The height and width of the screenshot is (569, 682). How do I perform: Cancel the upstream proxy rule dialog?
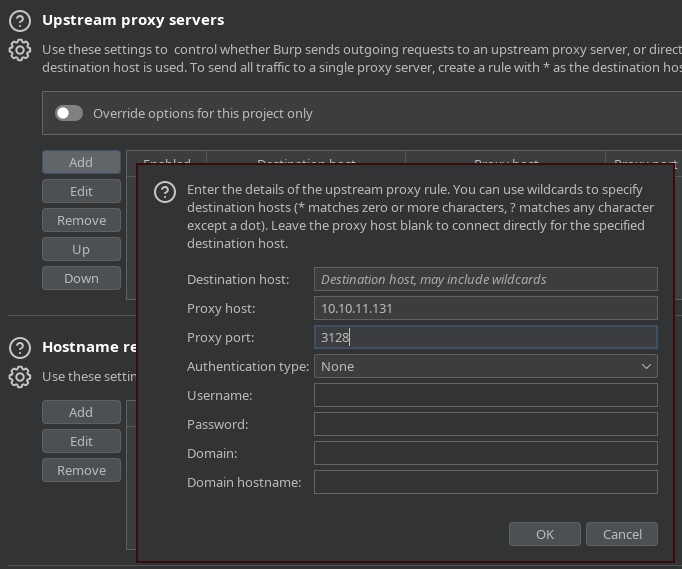pos(621,534)
